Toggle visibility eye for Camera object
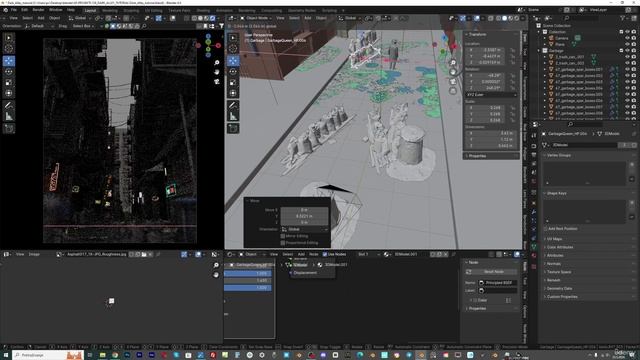The height and width of the screenshot is (360, 640). (627, 38)
